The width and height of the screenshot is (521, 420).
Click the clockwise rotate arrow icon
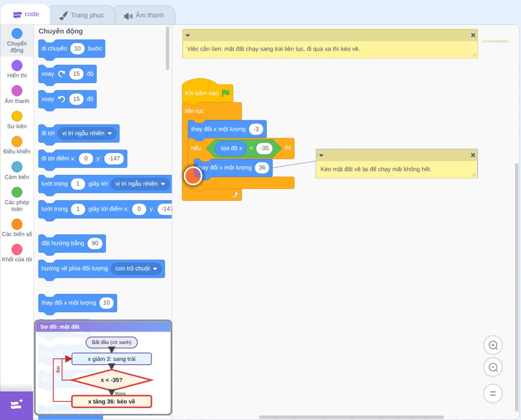click(x=61, y=74)
